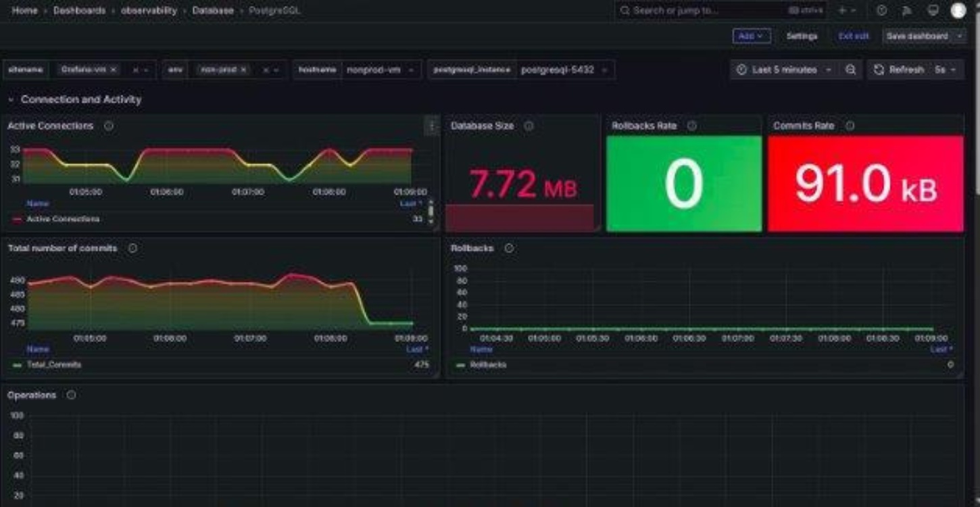This screenshot has height=507, width=980.
Task: Click the user profile avatar
Action: [958, 11]
